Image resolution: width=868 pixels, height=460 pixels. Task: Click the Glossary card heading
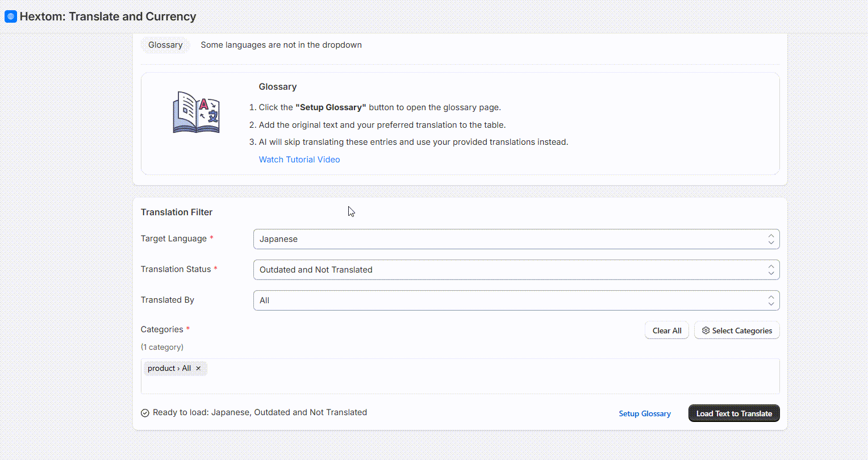(x=278, y=87)
